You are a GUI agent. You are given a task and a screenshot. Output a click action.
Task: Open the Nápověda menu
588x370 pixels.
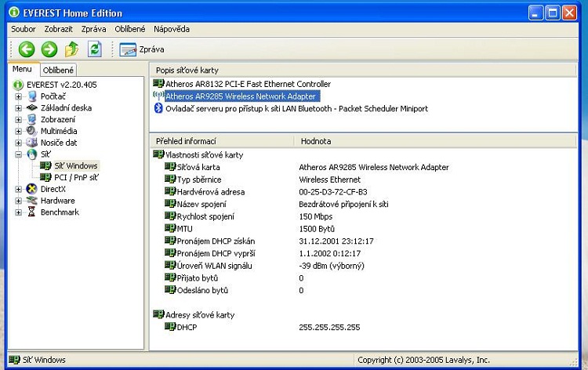tap(172, 29)
